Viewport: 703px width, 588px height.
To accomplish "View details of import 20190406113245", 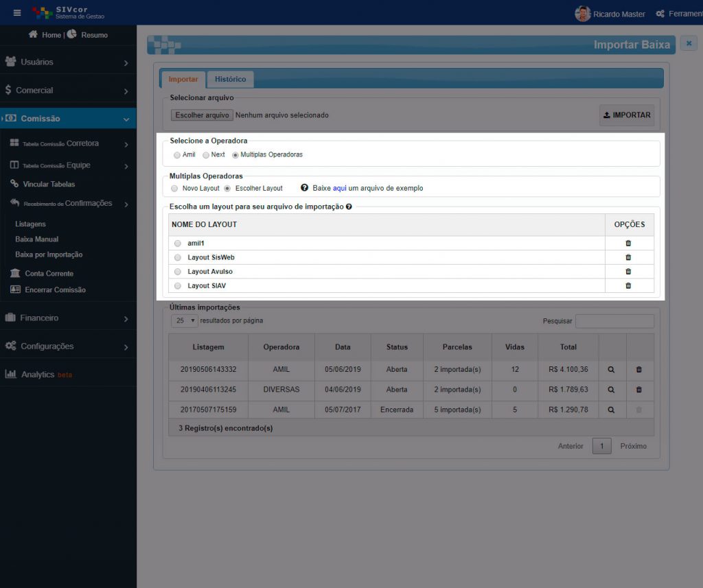I will click(x=611, y=390).
